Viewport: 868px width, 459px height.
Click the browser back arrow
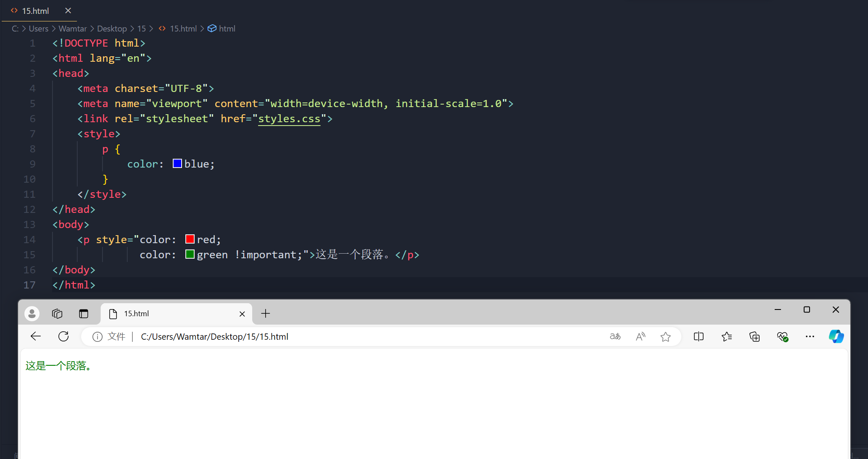(x=36, y=336)
